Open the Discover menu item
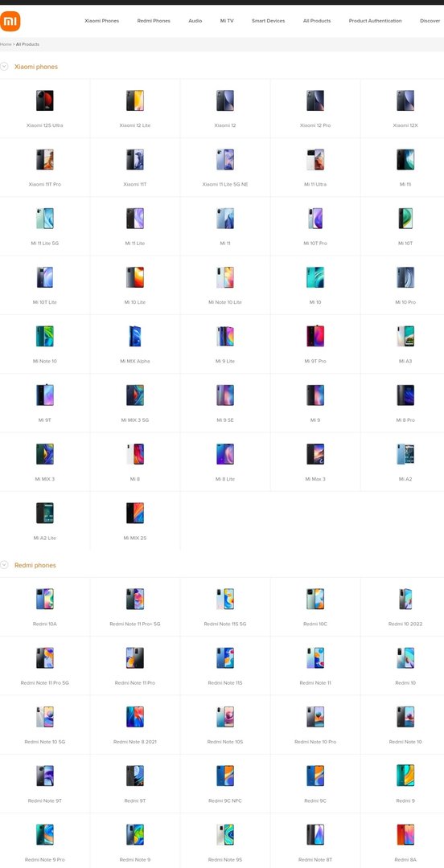This screenshot has height=868, width=444. pyautogui.click(x=430, y=21)
